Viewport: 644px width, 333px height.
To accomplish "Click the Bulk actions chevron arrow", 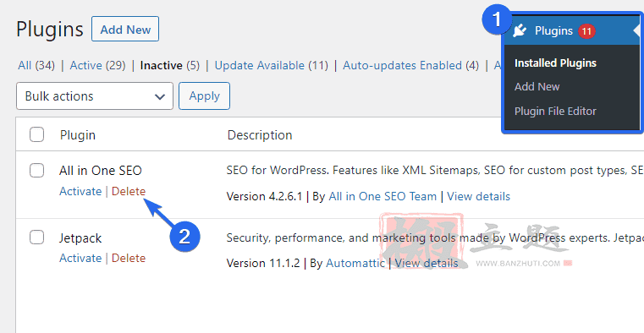I will click(160, 97).
